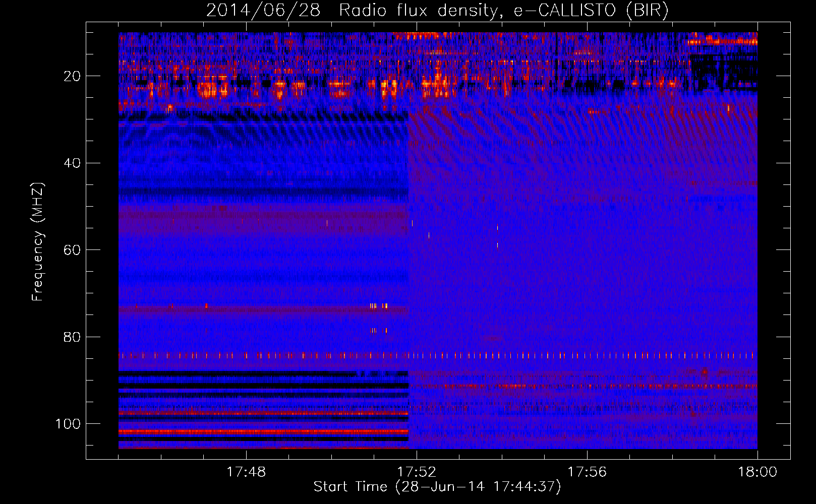The width and height of the screenshot is (816, 504).
Task: Click the 80 frequency tick label
Action: (72, 337)
